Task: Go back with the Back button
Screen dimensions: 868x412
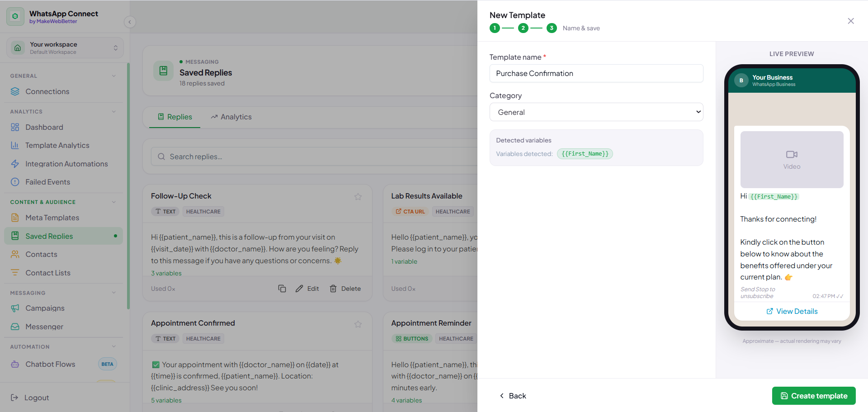Action: click(x=513, y=396)
